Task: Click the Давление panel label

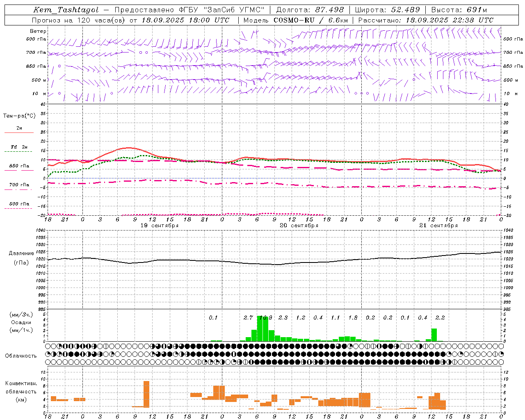Action: point(21,253)
